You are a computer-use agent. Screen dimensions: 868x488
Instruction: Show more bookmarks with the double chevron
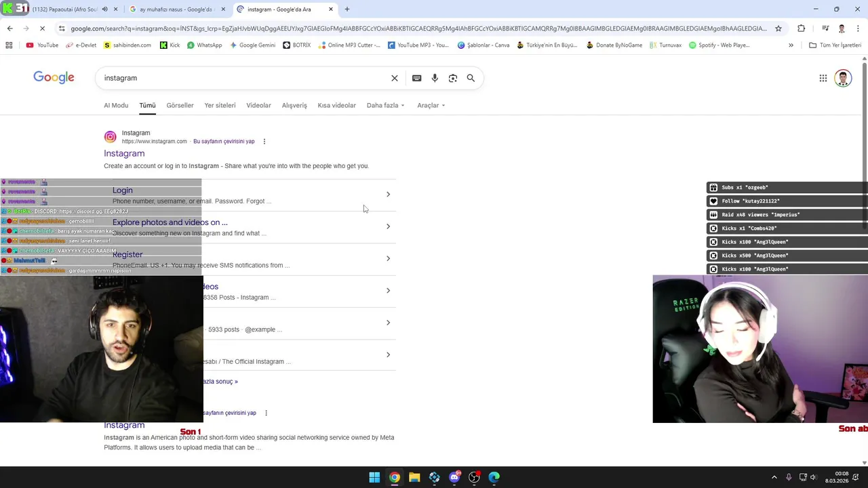point(791,45)
